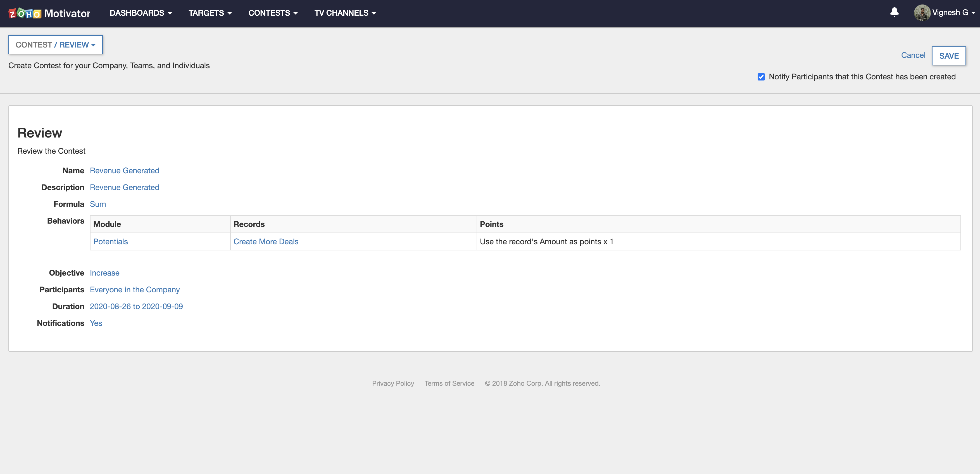Click the Review heading
This screenshot has height=474, width=980.
[40, 133]
